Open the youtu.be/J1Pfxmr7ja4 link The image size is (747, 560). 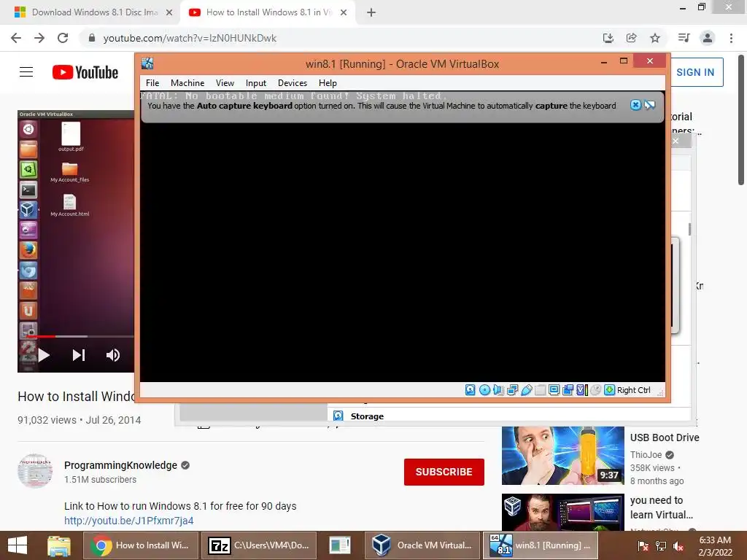pyautogui.click(x=128, y=521)
